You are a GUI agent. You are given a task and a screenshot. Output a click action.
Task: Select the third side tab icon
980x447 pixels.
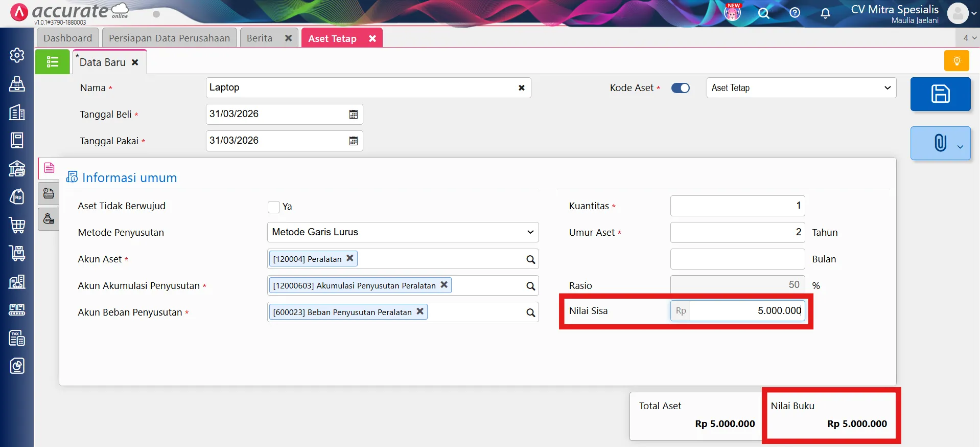tap(49, 219)
